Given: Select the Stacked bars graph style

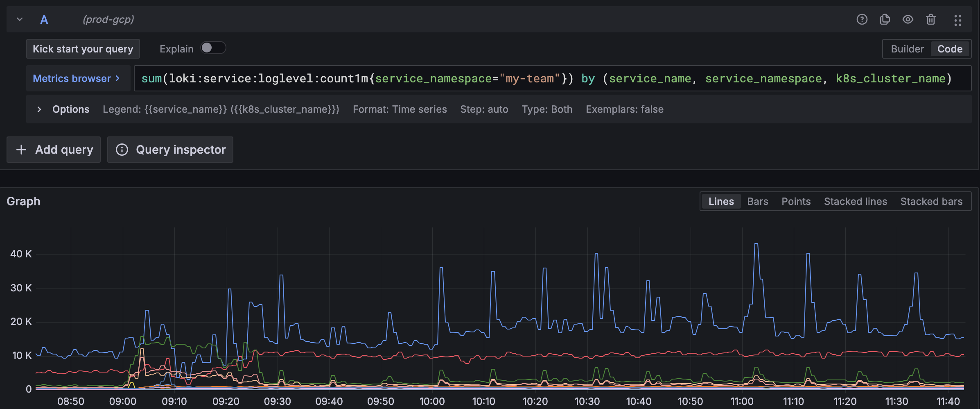Looking at the screenshot, I should point(931,201).
